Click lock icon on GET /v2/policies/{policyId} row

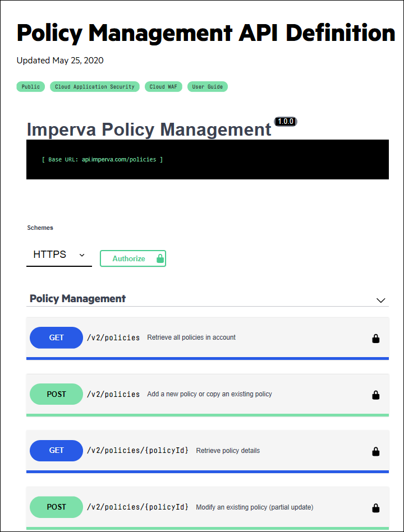(376, 451)
